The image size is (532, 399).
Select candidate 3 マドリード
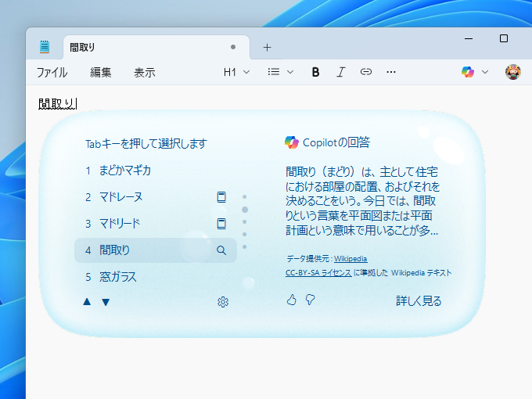point(156,224)
